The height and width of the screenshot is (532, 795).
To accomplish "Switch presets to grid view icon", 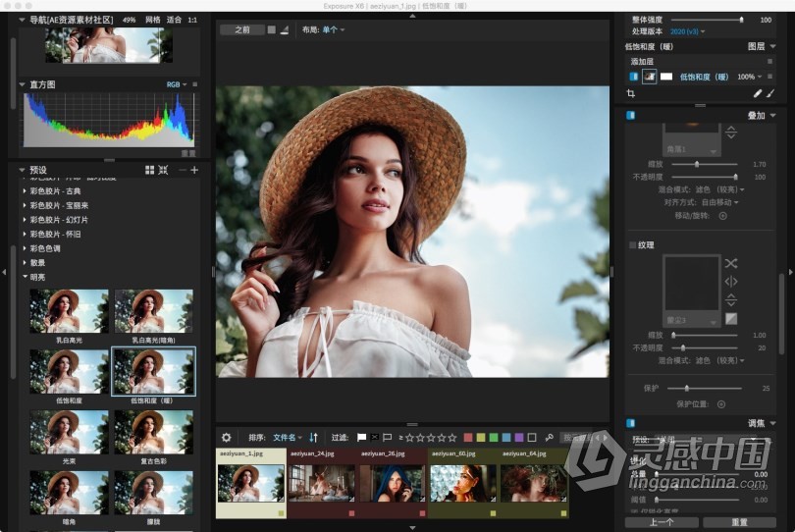I will [x=149, y=170].
